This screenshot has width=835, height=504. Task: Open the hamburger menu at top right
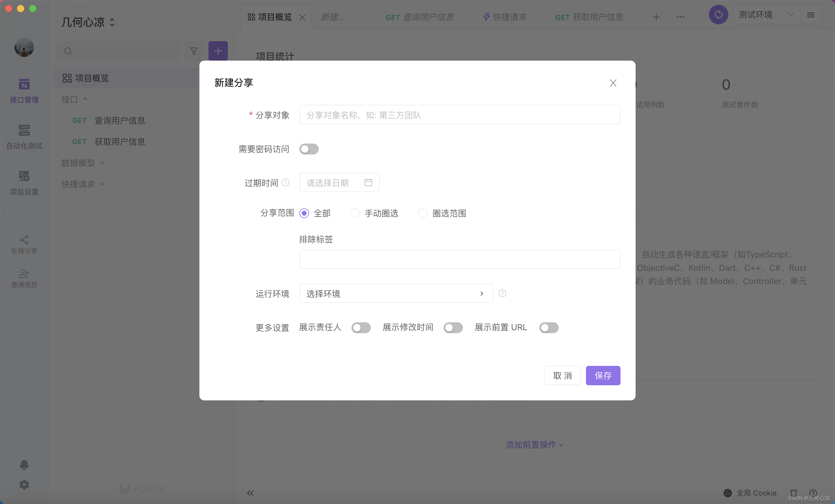coord(810,15)
